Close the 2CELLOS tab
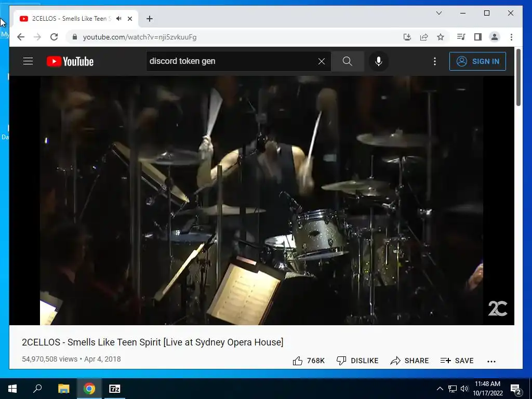Image resolution: width=532 pixels, height=399 pixels. click(129, 19)
